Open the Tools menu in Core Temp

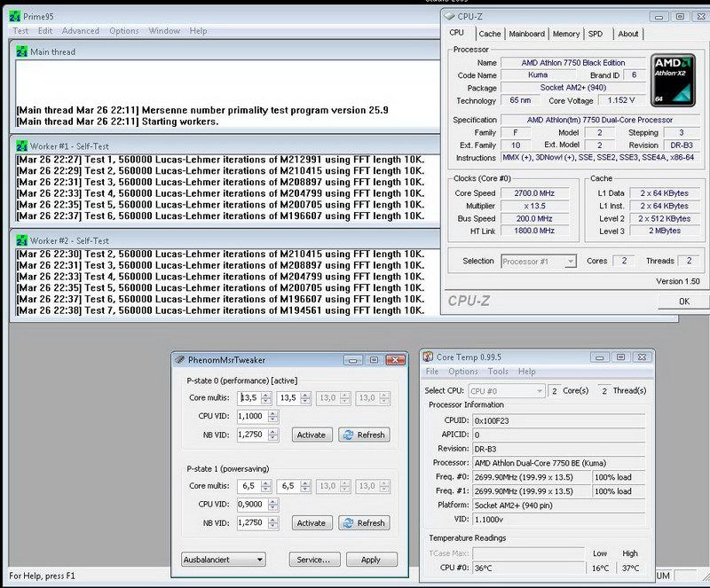pyautogui.click(x=498, y=372)
